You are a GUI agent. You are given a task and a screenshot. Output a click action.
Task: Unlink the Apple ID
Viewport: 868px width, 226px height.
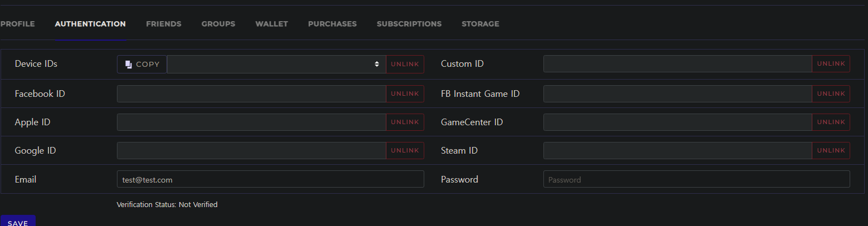coord(405,122)
